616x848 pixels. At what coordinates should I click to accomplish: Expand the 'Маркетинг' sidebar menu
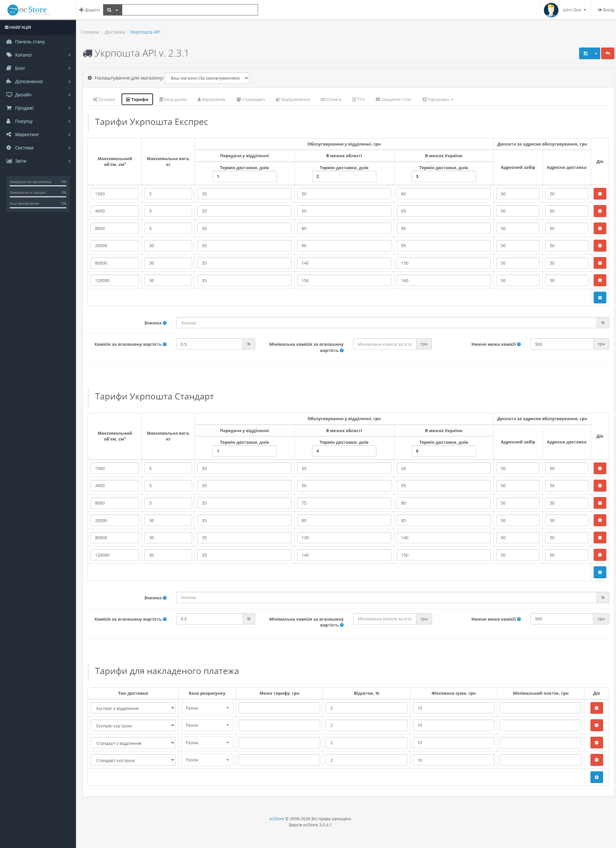38,135
